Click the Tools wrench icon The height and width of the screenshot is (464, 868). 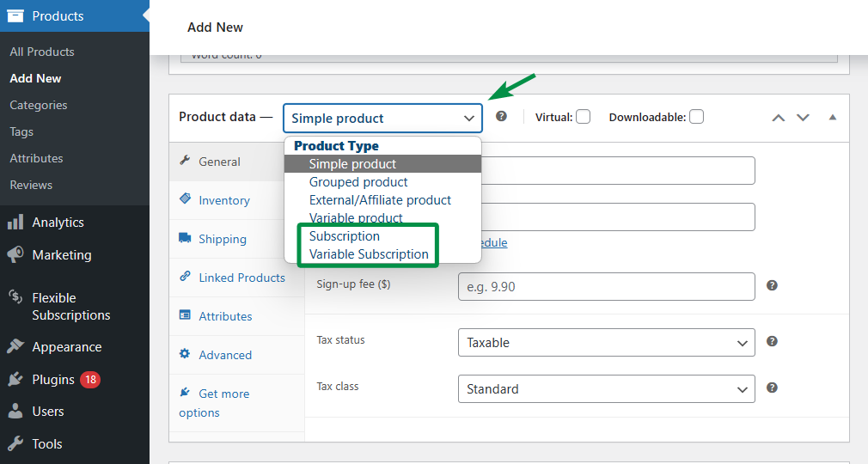pyautogui.click(x=15, y=444)
